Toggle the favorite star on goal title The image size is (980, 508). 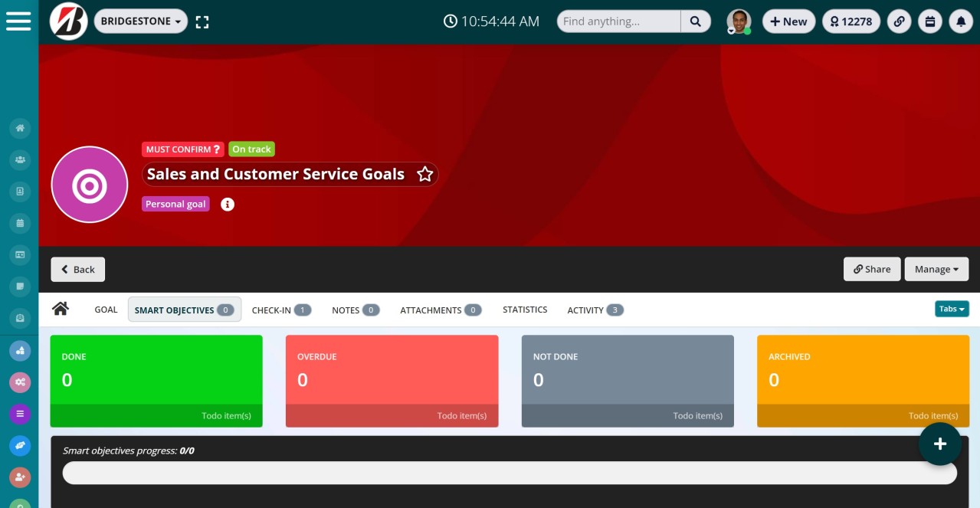click(x=425, y=175)
